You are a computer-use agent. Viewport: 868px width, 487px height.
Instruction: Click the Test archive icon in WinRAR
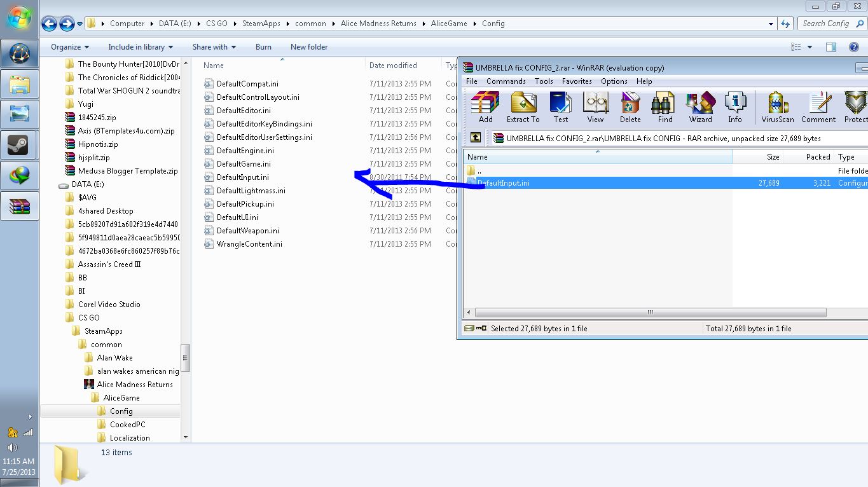click(560, 107)
